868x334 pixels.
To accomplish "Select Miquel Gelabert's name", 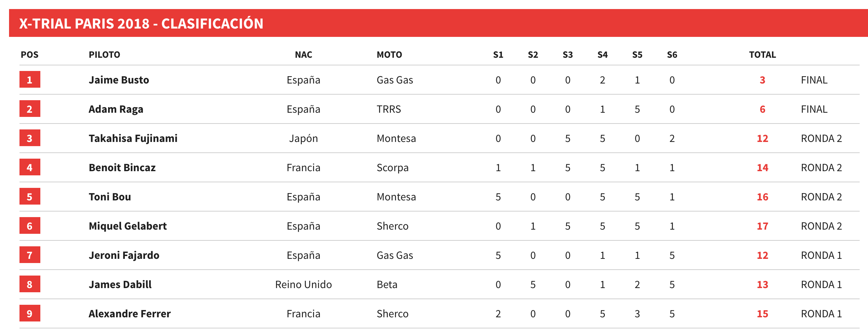I will pyautogui.click(x=128, y=226).
